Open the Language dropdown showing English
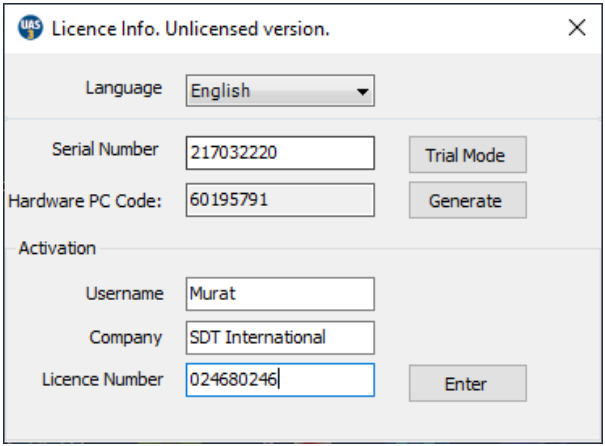The image size is (605, 446). [270, 91]
